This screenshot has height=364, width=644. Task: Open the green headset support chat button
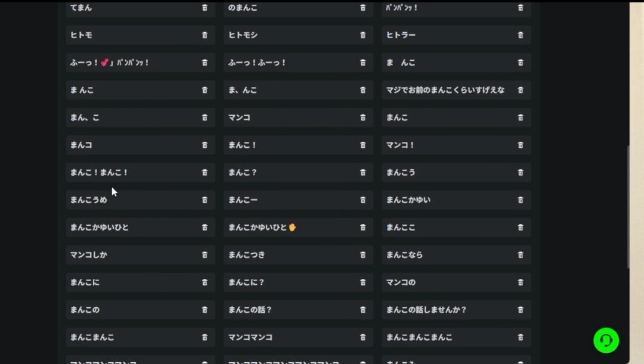click(606, 340)
